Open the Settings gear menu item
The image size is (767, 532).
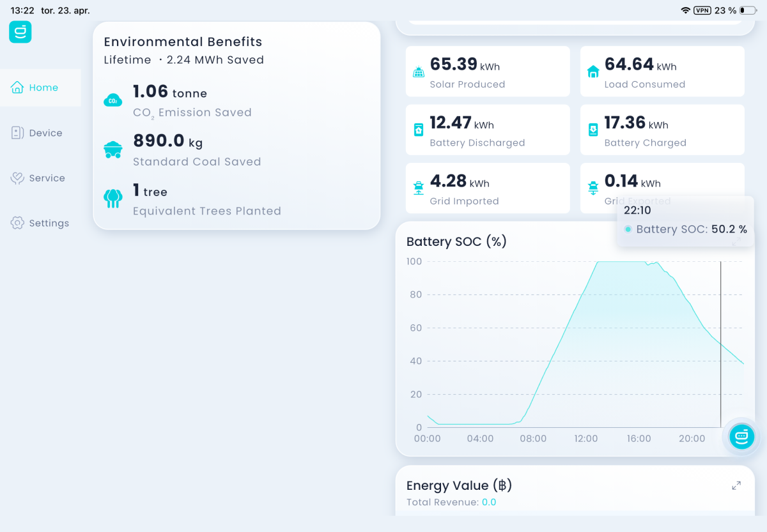40,223
